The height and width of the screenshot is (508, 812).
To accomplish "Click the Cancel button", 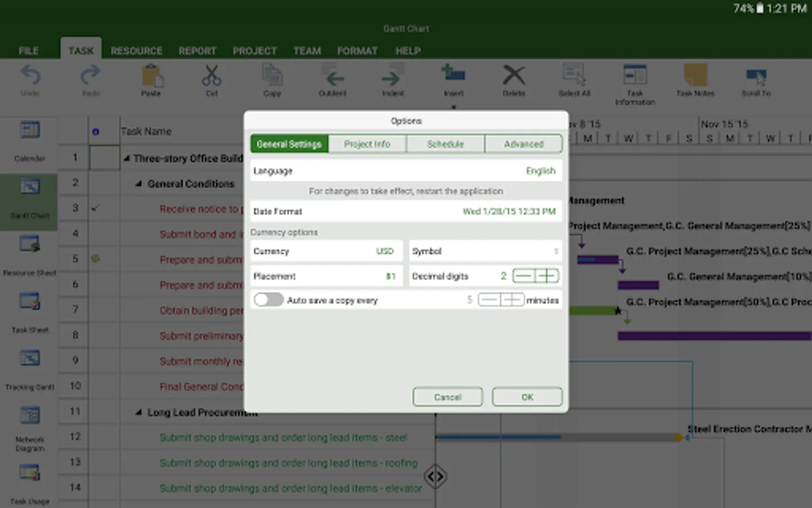I will click(448, 397).
